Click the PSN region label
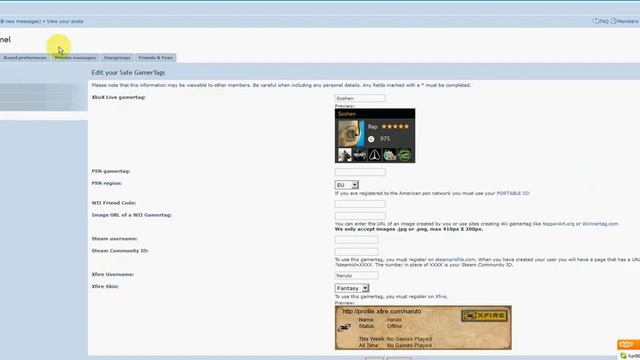This screenshot has width=640, height=360. tap(107, 183)
